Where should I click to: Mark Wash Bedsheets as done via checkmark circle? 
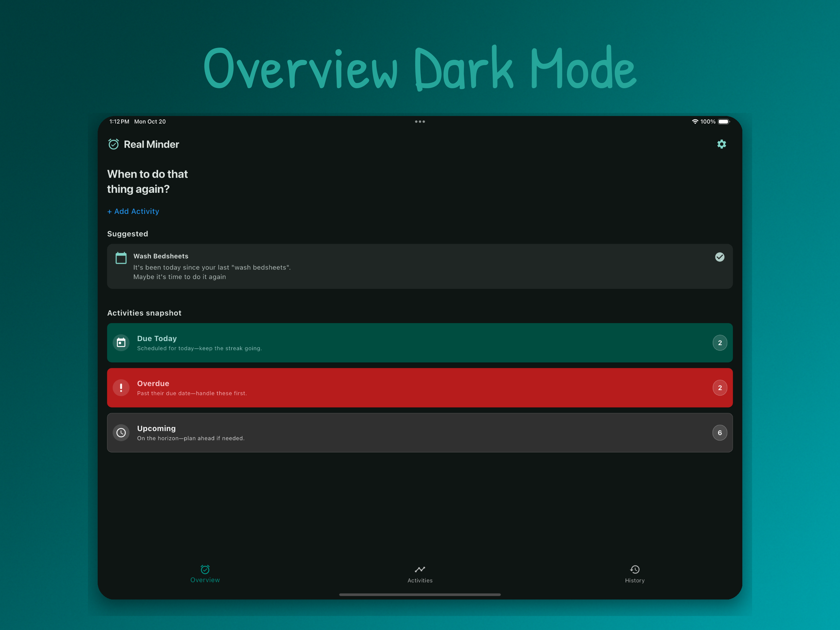pyautogui.click(x=720, y=257)
